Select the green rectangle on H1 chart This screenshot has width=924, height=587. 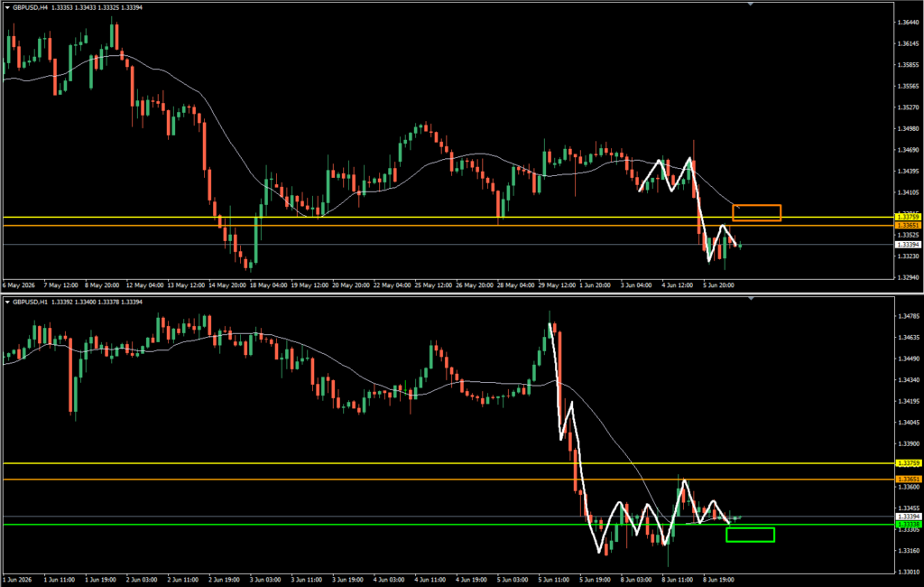click(x=750, y=536)
